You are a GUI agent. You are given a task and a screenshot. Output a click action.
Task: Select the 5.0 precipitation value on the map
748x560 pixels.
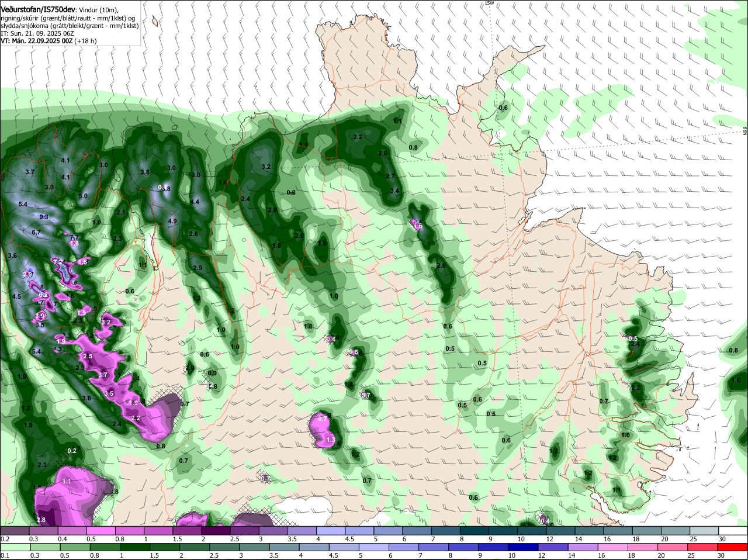pyautogui.click(x=83, y=196)
